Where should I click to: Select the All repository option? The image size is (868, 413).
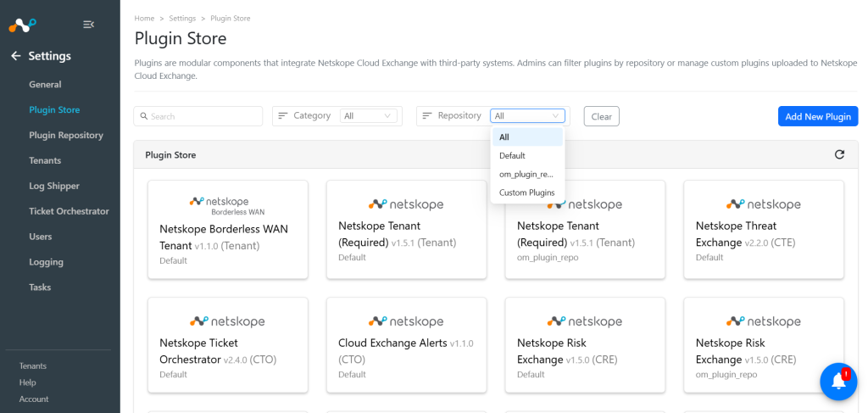click(x=527, y=137)
